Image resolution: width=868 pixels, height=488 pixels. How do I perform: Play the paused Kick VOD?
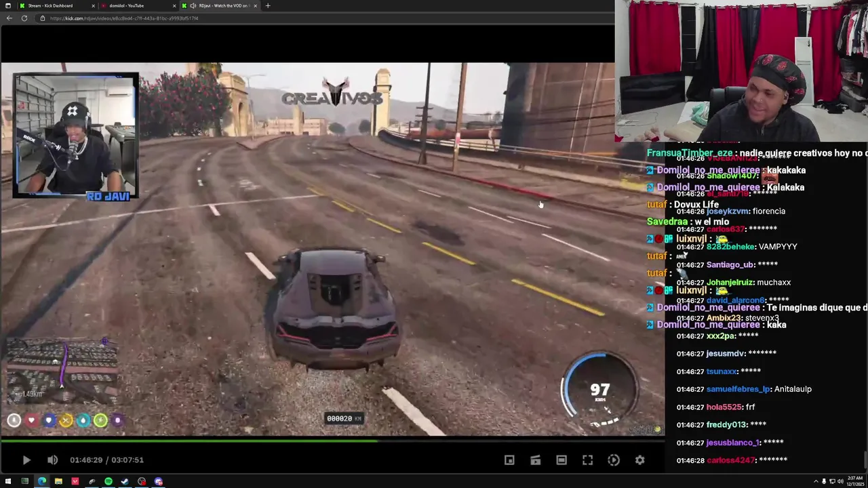coord(26,460)
